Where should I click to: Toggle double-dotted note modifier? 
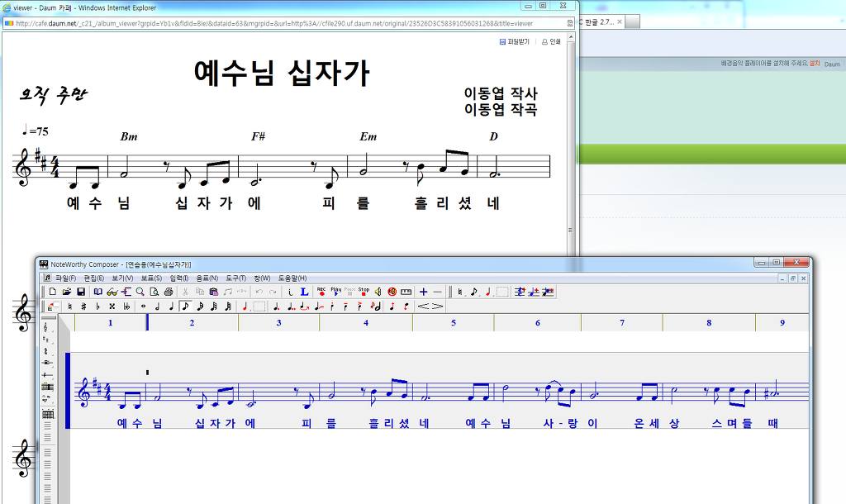tap(291, 306)
